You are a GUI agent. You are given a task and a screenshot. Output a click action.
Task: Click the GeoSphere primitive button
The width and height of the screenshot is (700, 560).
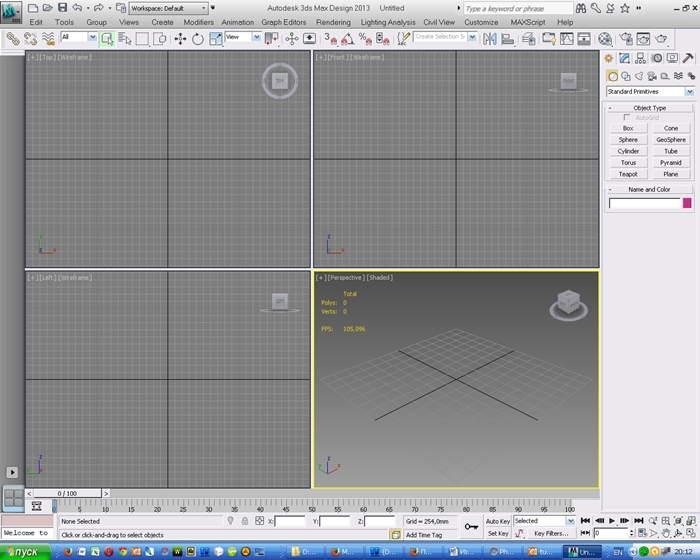coord(671,140)
